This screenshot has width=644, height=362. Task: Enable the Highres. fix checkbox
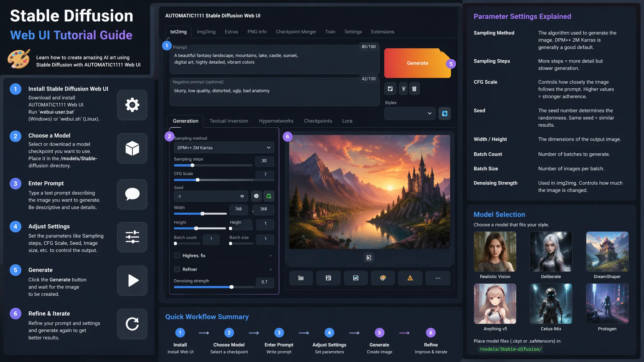(177, 255)
